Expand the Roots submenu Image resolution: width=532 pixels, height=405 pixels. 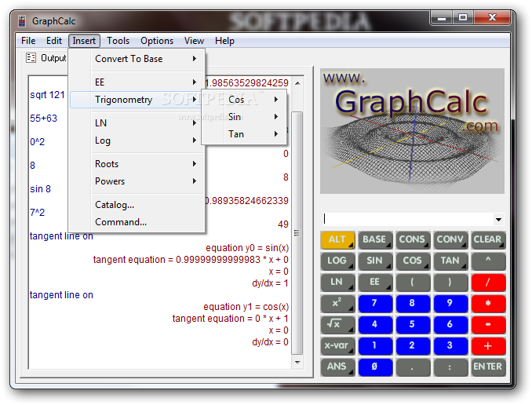click(137, 164)
